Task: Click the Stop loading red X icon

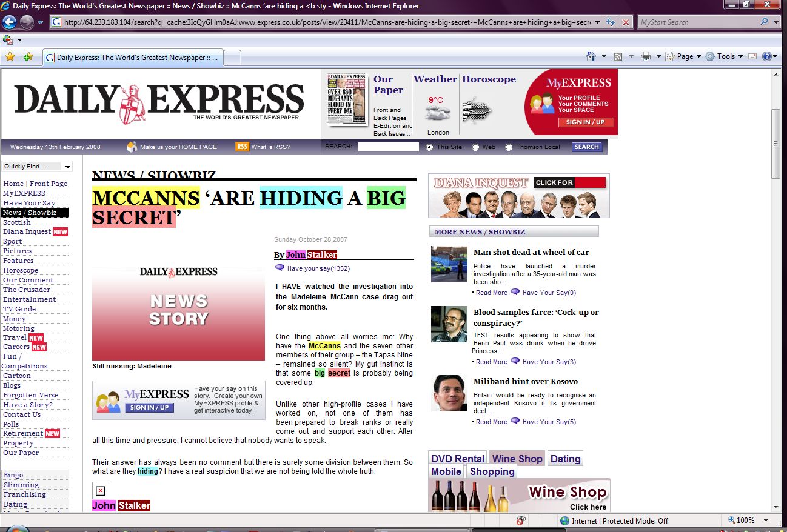Action: pos(625,22)
